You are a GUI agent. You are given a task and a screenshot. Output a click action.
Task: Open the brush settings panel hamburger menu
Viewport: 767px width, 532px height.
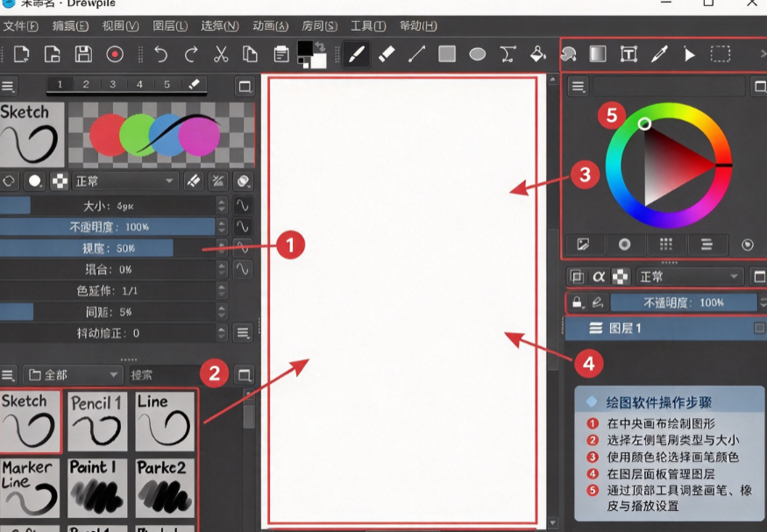click(x=7, y=87)
